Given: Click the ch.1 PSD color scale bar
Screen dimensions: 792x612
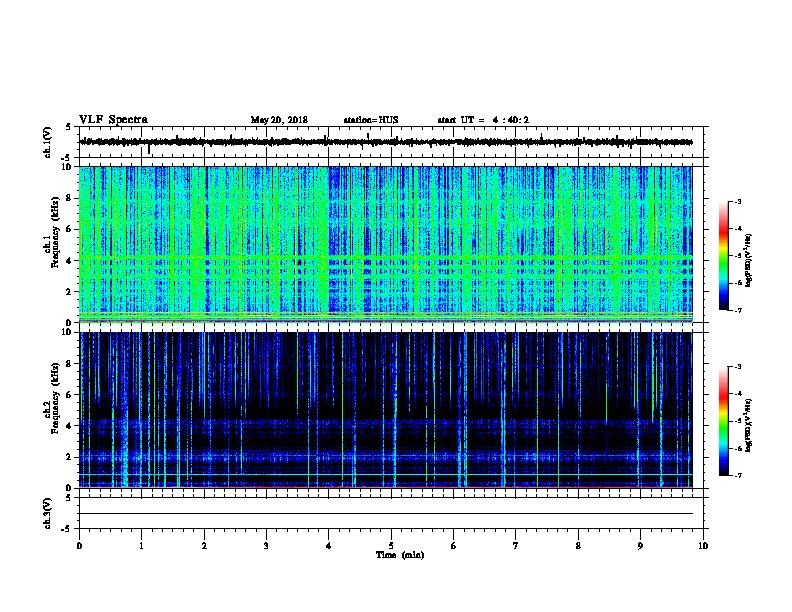Looking at the screenshot, I should pos(724,256).
